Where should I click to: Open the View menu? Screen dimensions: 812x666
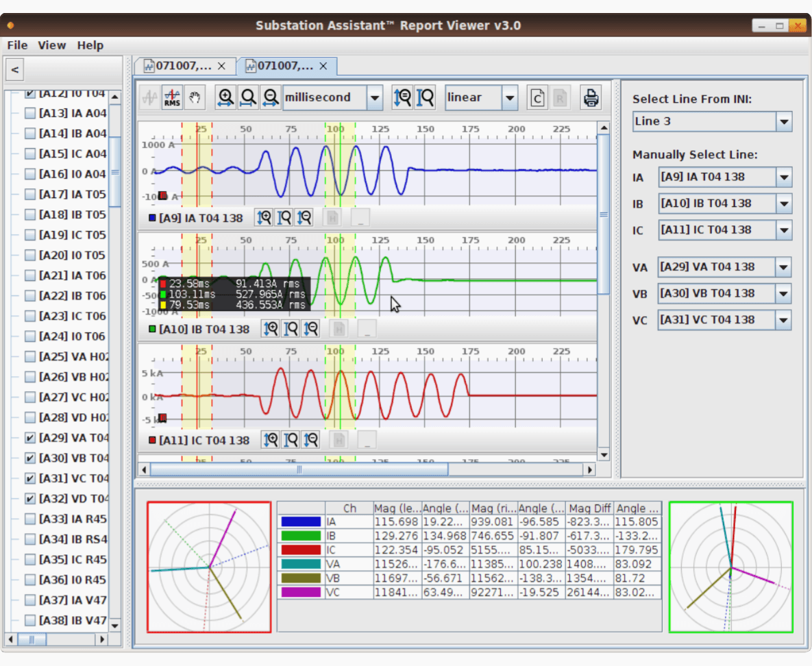[52, 45]
